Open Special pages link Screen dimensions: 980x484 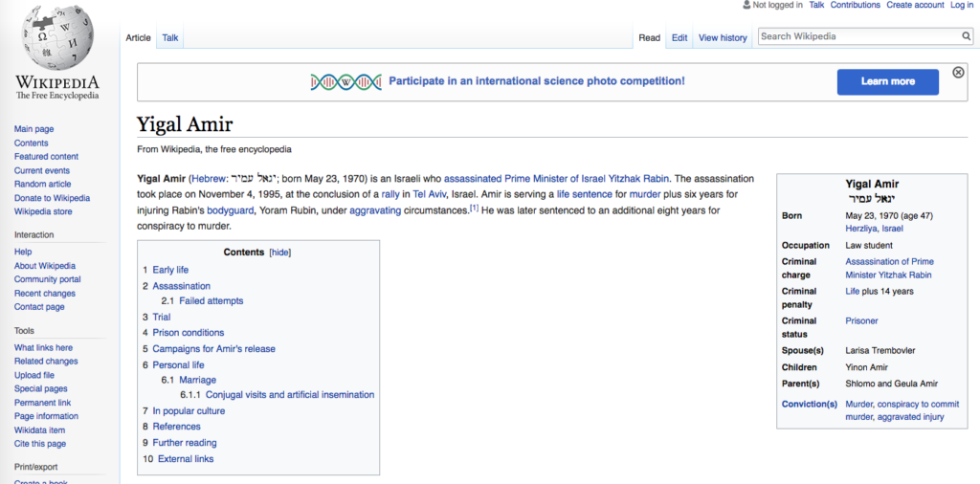point(40,389)
